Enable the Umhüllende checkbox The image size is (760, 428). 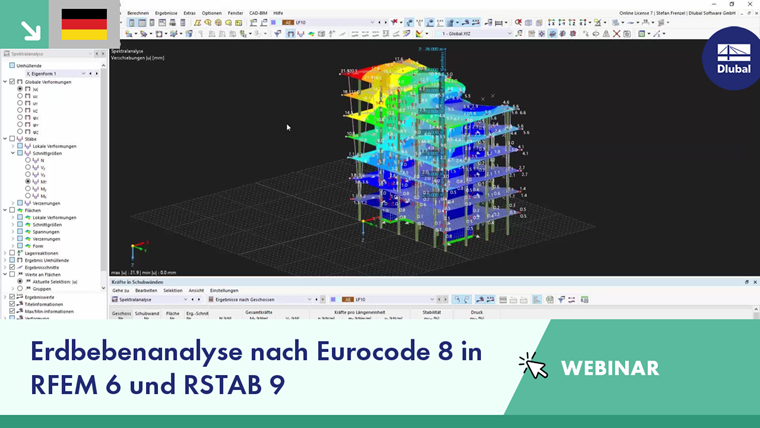[x=12, y=65]
